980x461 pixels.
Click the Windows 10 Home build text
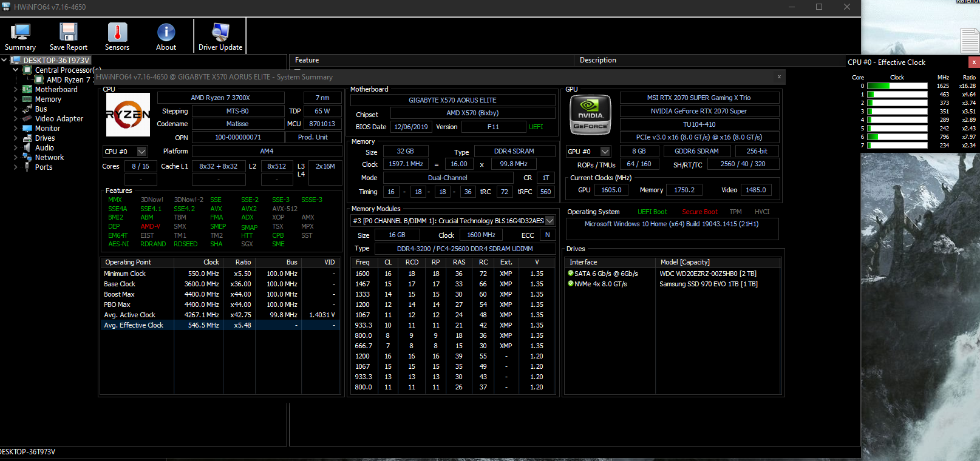[672, 224]
